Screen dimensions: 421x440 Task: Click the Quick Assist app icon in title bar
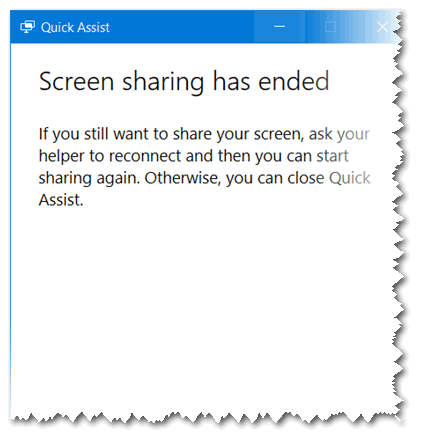click(x=27, y=27)
